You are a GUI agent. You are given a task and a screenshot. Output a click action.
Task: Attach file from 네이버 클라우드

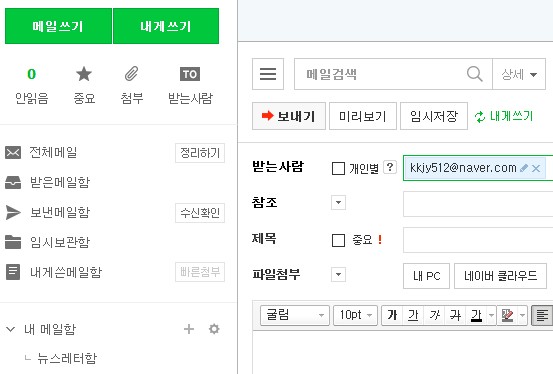[500, 276]
